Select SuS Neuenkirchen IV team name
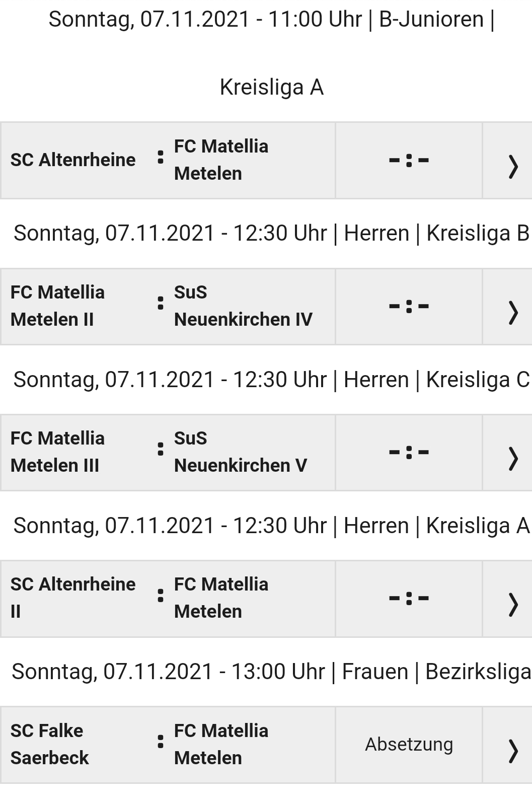This screenshot has height=805, width=532. pyautogui.click(x=243, y=306)
